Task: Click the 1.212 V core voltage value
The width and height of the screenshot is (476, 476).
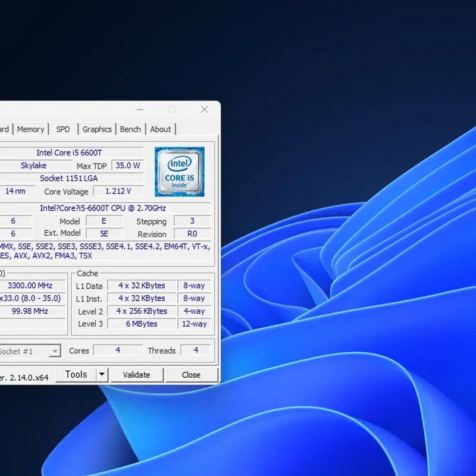Action: click(x=118, y=191)
